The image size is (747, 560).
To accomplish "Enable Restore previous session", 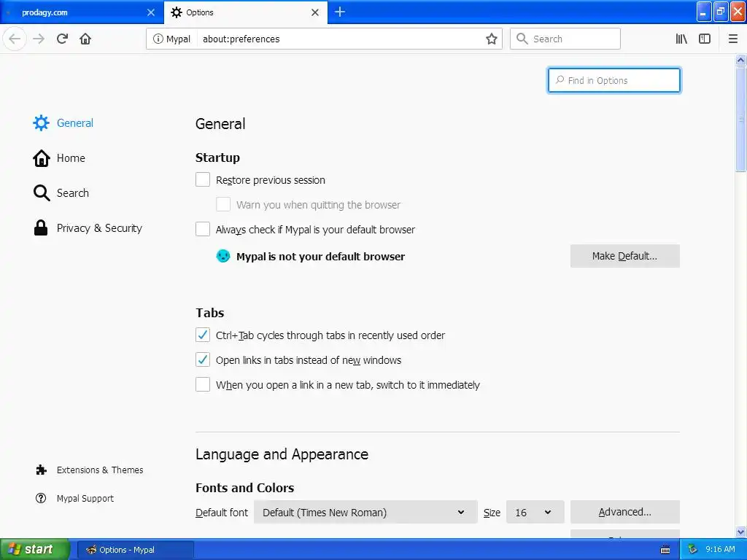I will [x=203, y=179].
